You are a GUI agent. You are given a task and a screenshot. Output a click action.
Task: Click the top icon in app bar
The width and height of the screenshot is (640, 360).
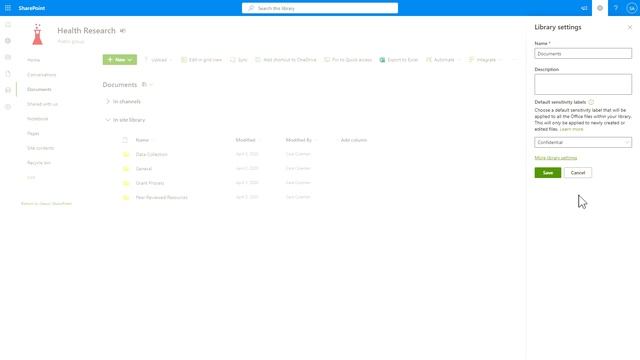coord(8,24)
